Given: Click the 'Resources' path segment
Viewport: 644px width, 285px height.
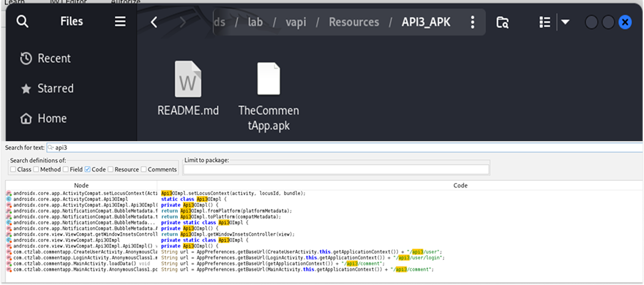Looking at the screenshot, I should point(354,22).
